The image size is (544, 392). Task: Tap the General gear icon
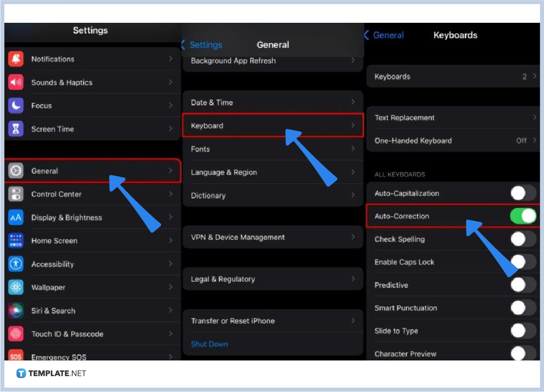click(x=16, y=171)
